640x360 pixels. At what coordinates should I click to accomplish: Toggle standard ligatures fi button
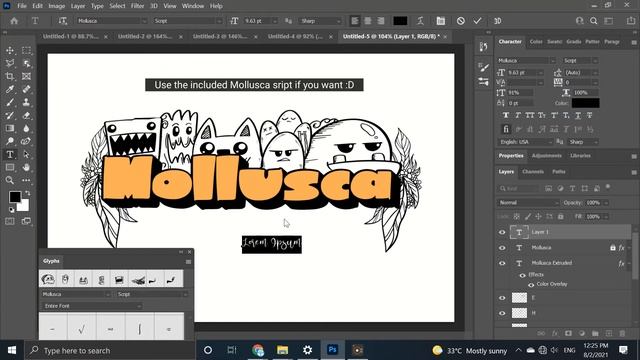(x=506, y=129)
